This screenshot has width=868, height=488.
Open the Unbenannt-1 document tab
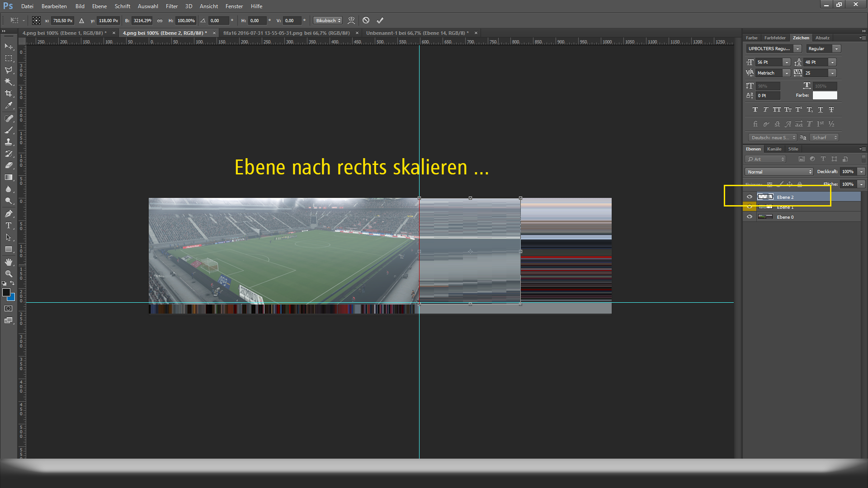click(417, 33)
